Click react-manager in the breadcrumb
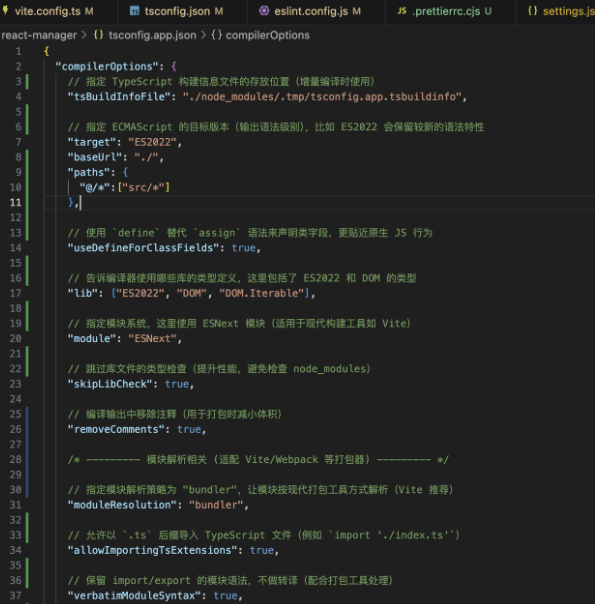This screenshot has height=604, width=598. [x=39, y=35]
